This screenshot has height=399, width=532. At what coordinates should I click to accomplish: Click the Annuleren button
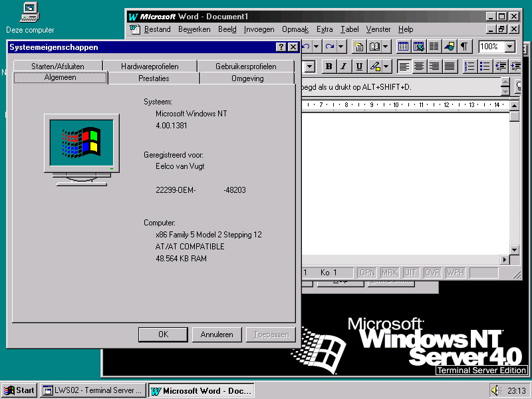tap(217, 334)
